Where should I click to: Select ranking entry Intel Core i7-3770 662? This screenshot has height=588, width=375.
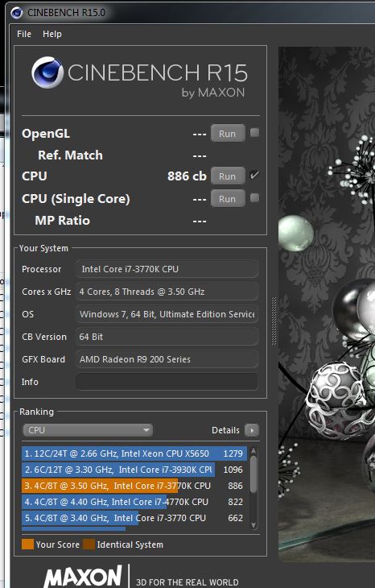tap(134, 518)
